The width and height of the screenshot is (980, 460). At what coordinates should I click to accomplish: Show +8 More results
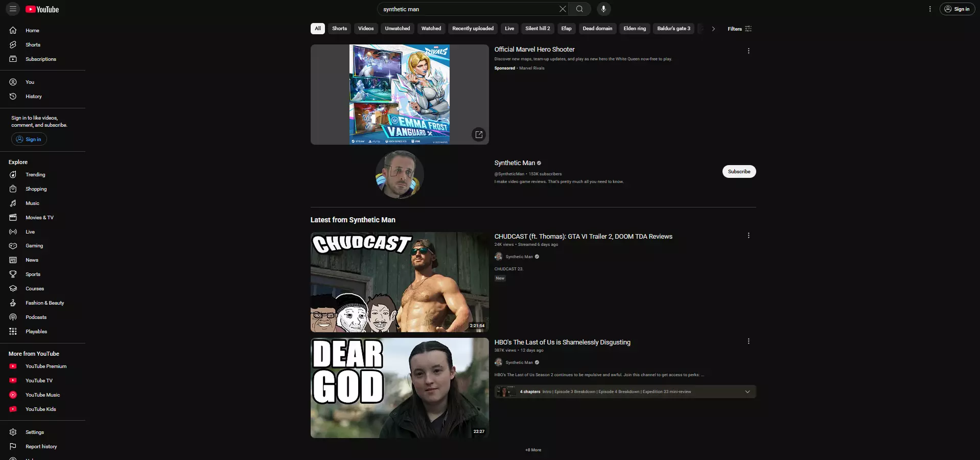point(533,450)
